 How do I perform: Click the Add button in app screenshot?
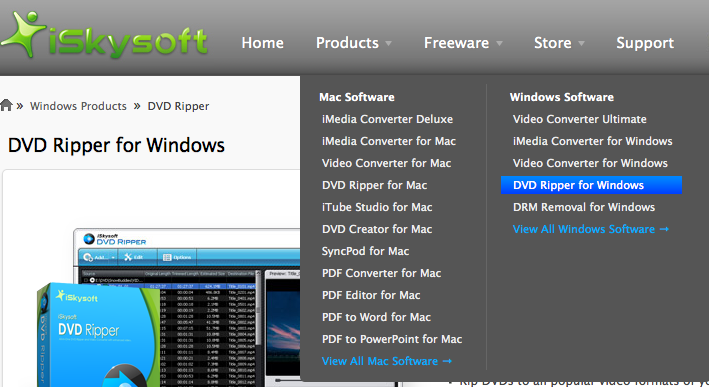pyautogui.click(x=99, y=257)
